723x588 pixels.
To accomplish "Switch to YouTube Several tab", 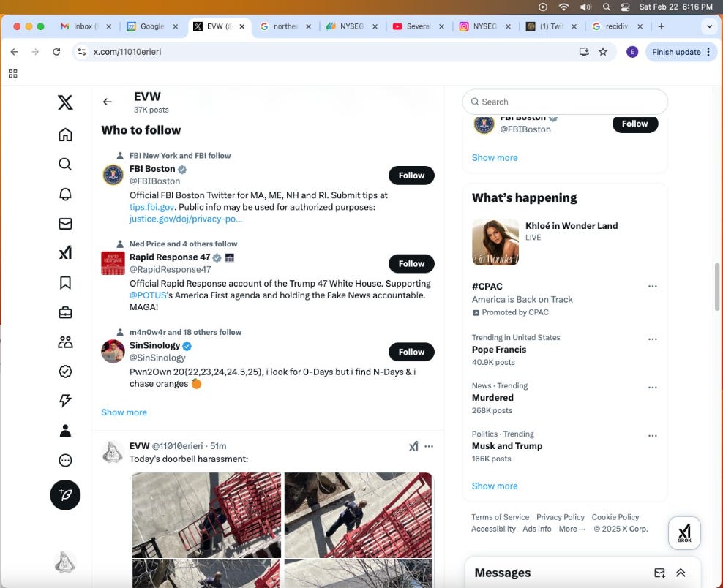I will pyautogui.click(x=419, y=26).
